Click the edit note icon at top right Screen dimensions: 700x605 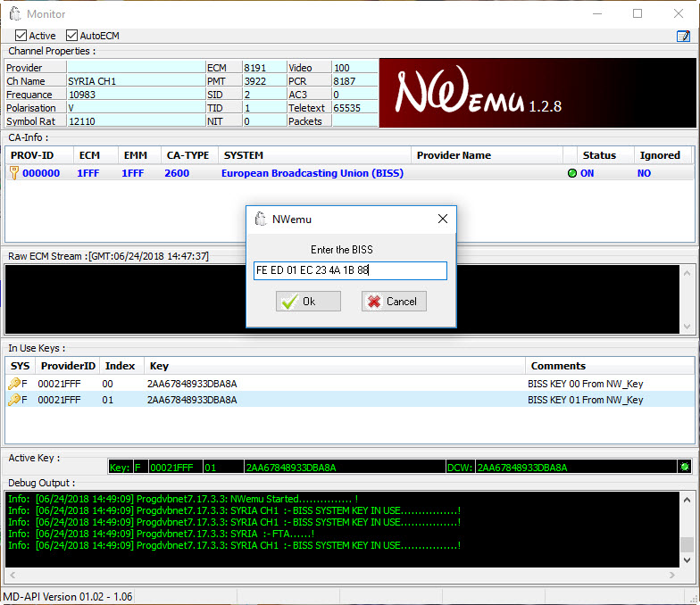pyautogui.click(x=683, y=36)
